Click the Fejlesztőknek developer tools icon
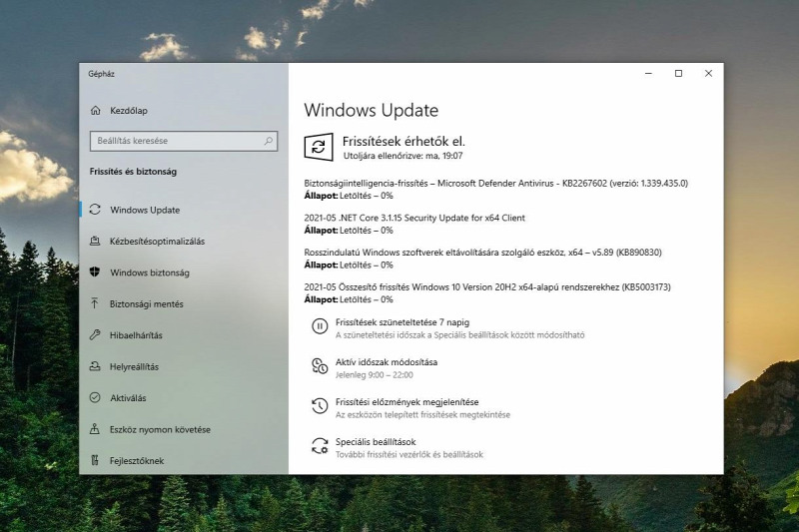 [95, 460]
